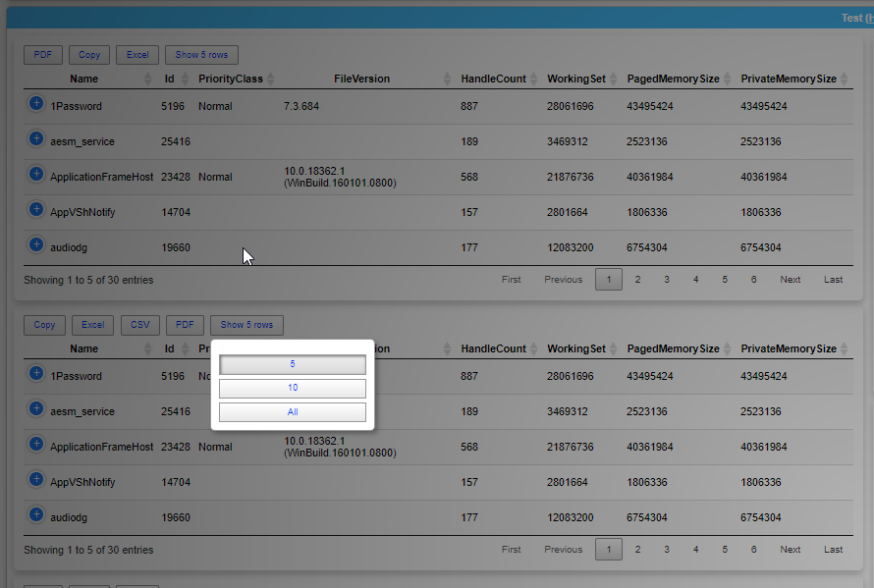Viewport: 874px width, 588px height.
Task: Expand the AppVShNotify row in the second table
Action: pyautogui.click(x=36, y=479)
